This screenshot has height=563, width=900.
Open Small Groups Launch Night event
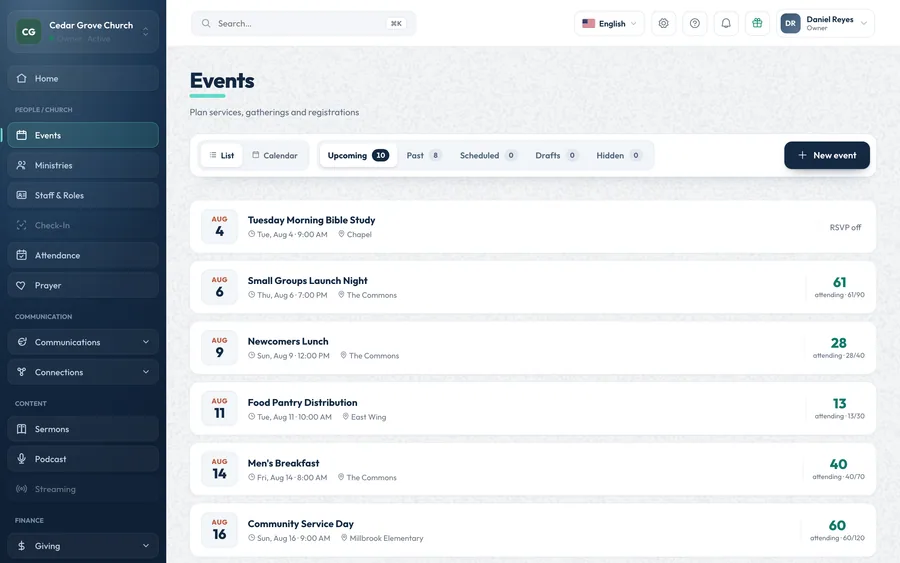533,287
